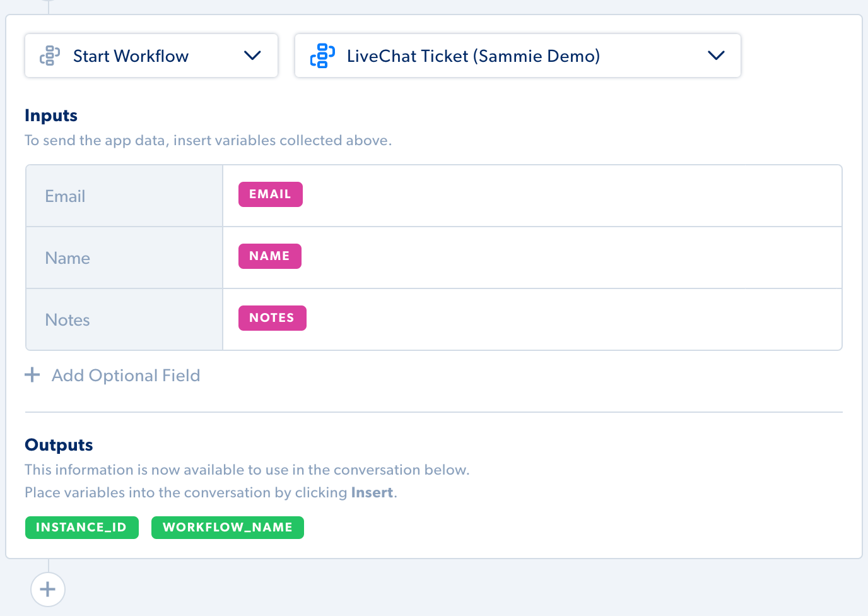Select the pink NOTES variable tag
868x616 pixels.
[273, 318]
